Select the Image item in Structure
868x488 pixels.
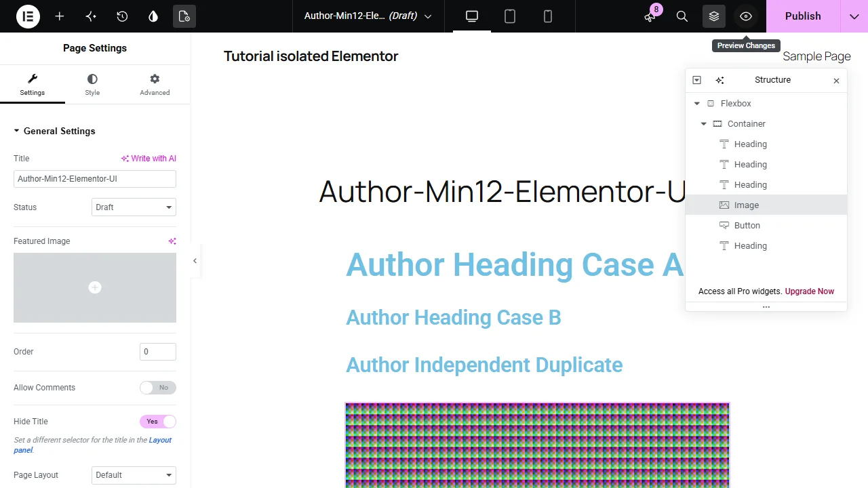766,205
